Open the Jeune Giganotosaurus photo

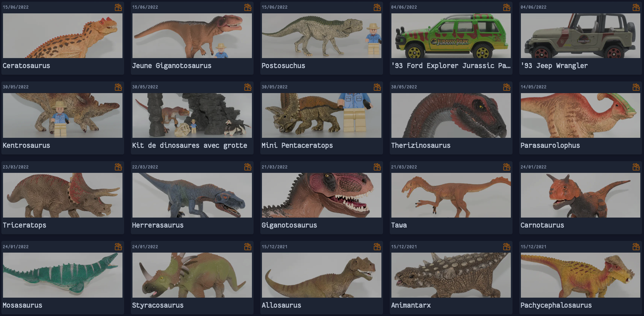(x=192, y=36)
